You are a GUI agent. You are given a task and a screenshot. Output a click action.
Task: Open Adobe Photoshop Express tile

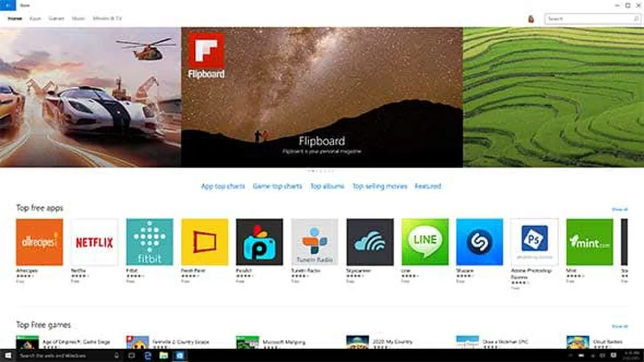535,241
